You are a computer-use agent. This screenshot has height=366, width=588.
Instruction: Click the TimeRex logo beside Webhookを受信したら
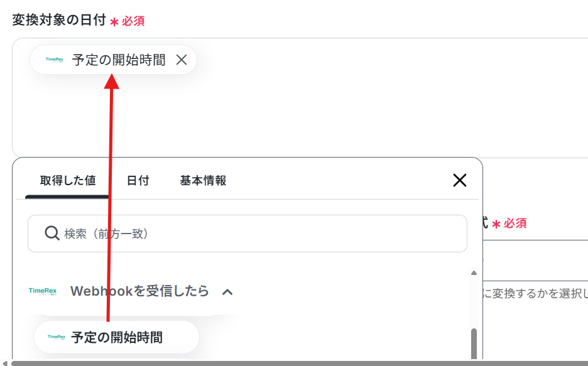42,291
